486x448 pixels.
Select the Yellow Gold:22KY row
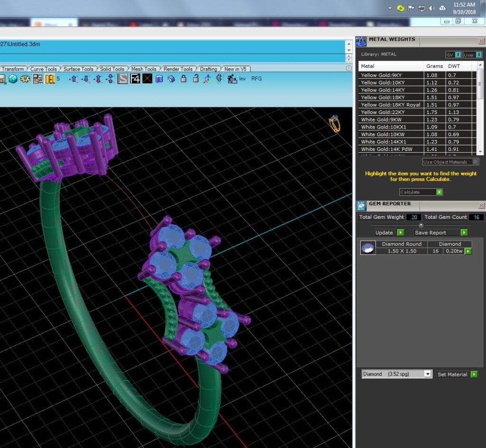416,112
